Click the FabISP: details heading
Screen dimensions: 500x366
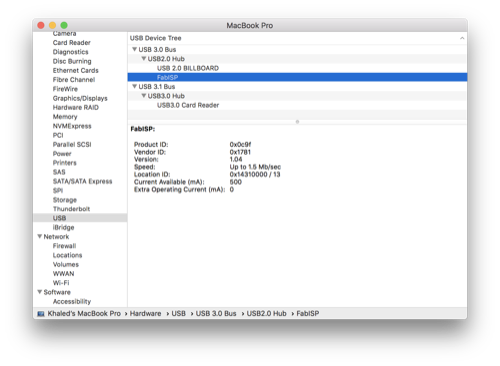click(x=143, y=129)
